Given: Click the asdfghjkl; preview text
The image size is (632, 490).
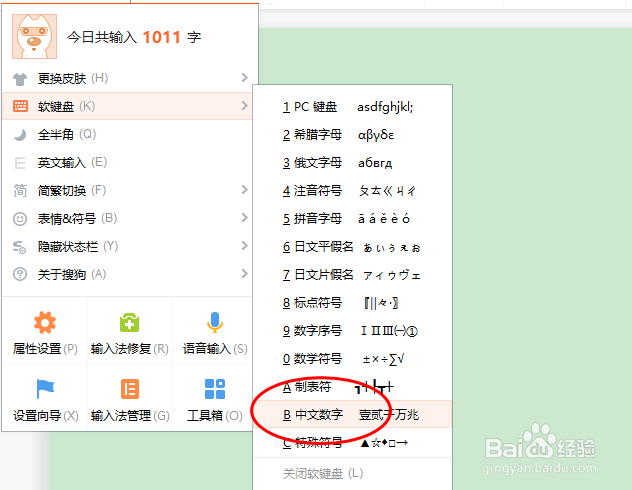Looking at the screenshot, I should point(385,107).
